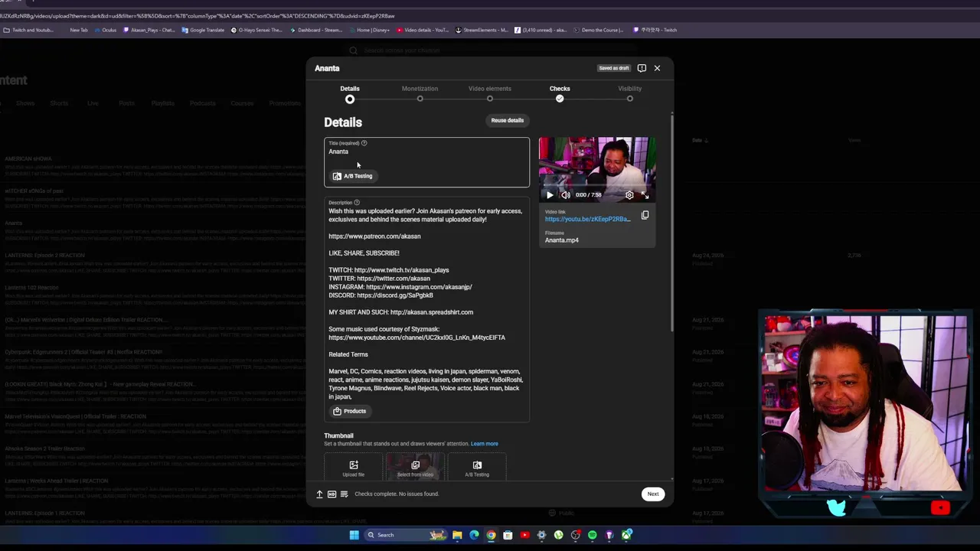Open the thumbnail A/B Testing option
The image size is (980, 551).
(477, 468)
